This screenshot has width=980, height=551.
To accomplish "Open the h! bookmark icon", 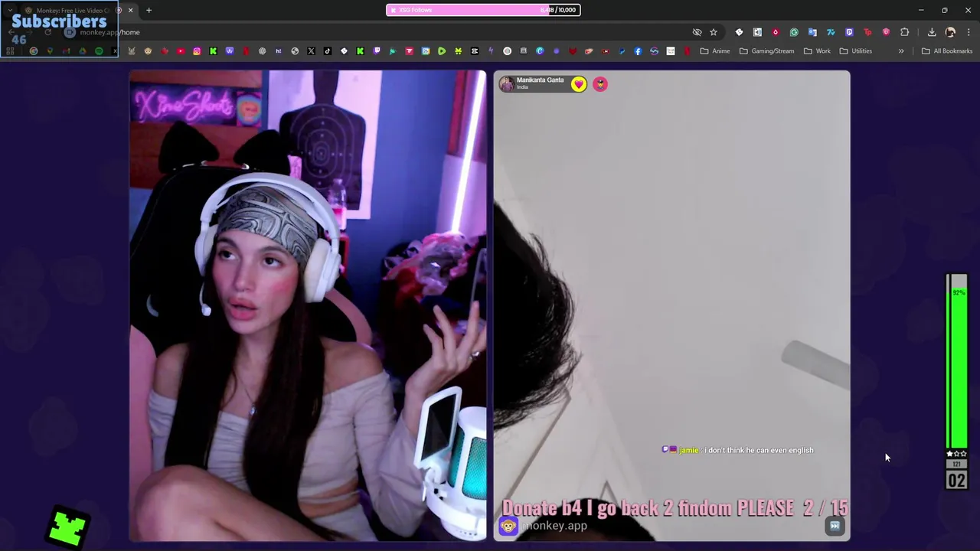I will tap(278, 51).
